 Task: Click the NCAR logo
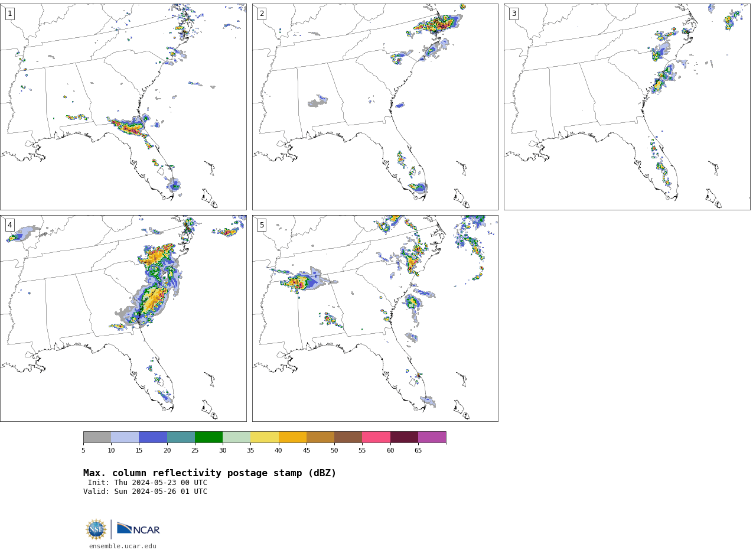coord(138,529)
